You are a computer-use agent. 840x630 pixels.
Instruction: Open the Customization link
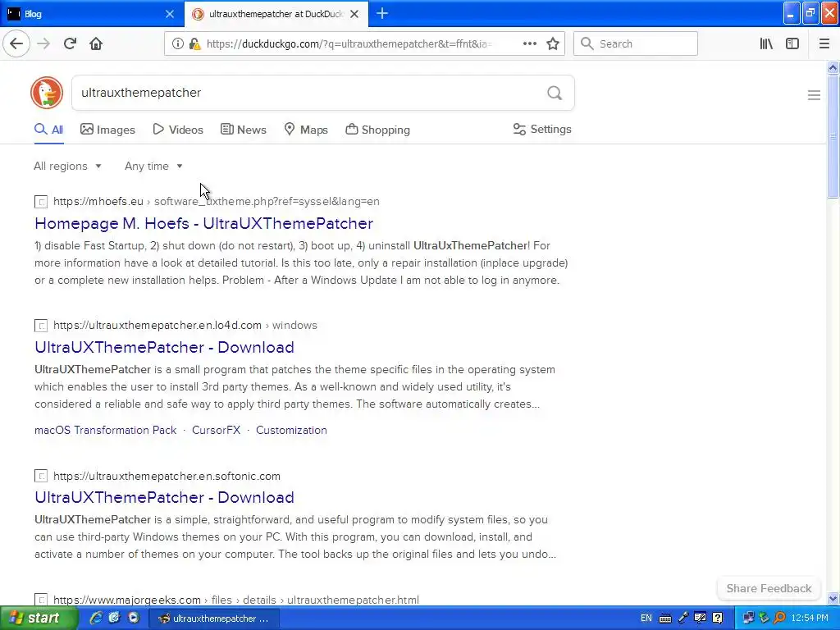point(291,430)
